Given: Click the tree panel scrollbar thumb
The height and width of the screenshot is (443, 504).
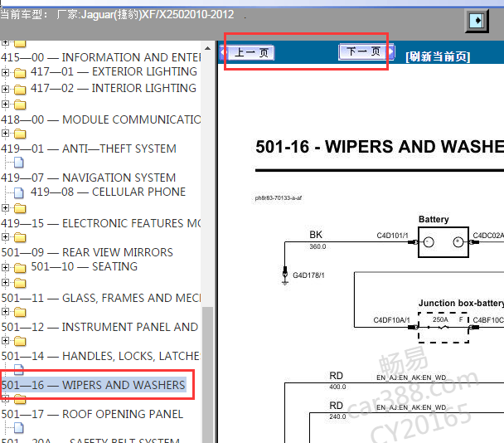Looking at the screenshot, I should pyautogui.click(x=207, y=375).
